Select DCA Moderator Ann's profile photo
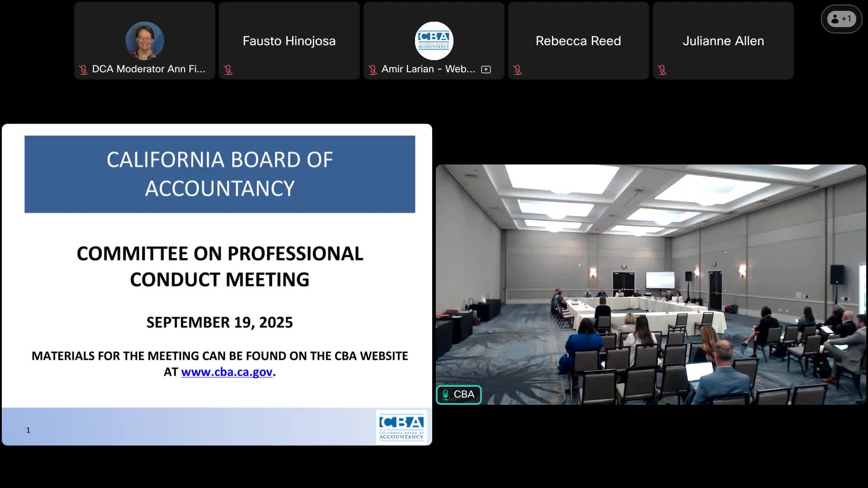The image size is (868, 488). click(x=145, y=41)
